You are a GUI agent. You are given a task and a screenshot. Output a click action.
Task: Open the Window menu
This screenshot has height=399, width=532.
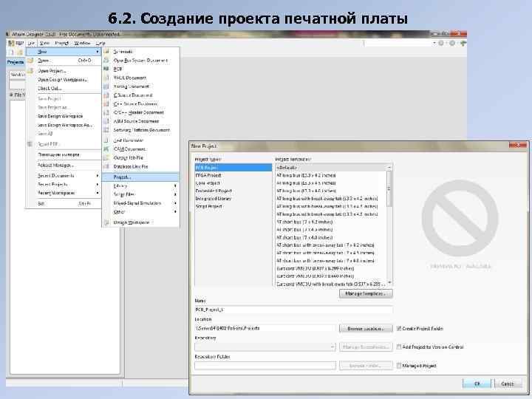click(82, 43)
